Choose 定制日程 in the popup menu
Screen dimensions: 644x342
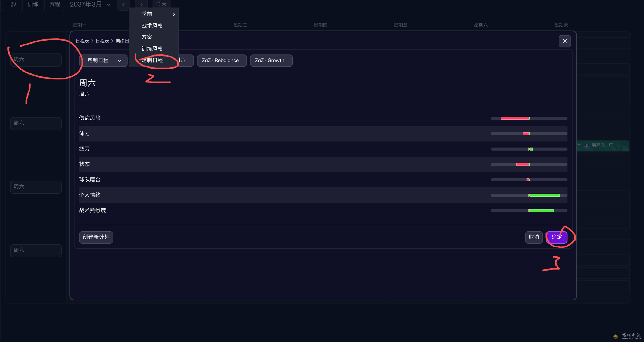(152, 60)
